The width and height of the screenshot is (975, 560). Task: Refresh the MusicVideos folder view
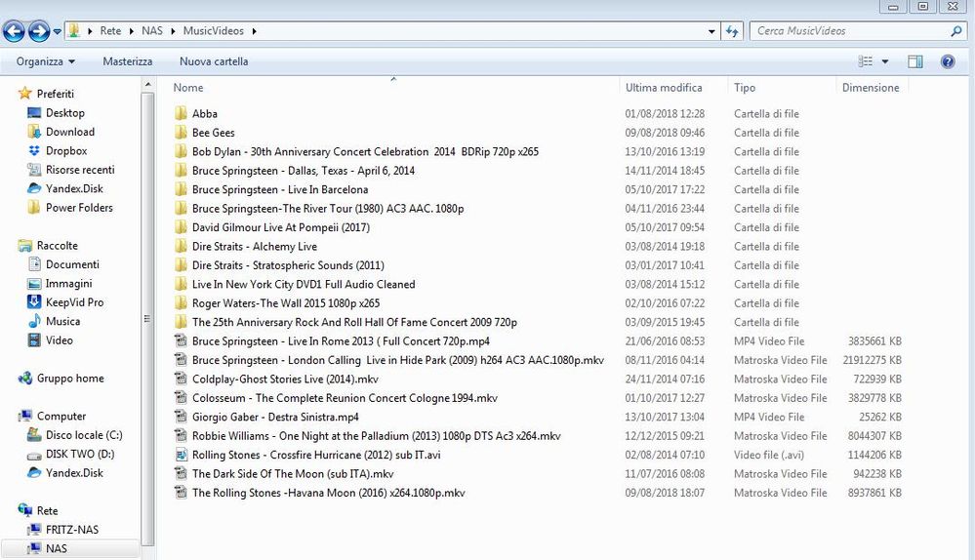click(x=732, y=31)
